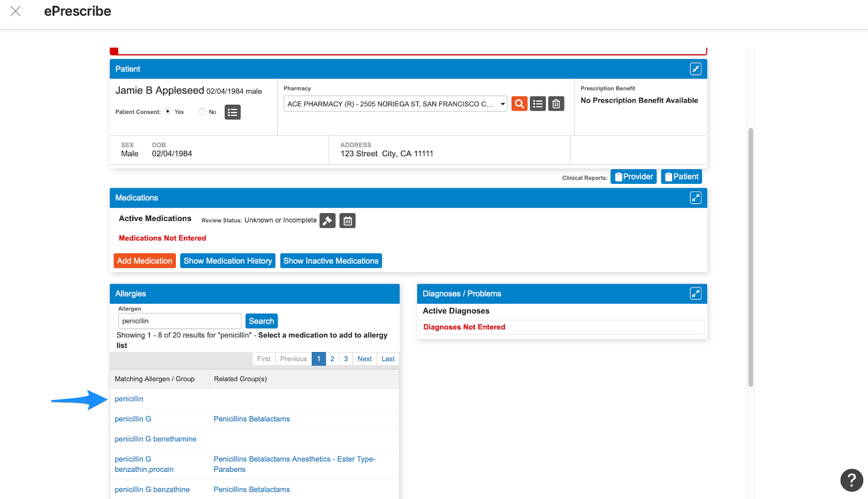Select penicillin G benzathine allergen
The width and height of the screenshot is (868, 499).
coord(152,489)
